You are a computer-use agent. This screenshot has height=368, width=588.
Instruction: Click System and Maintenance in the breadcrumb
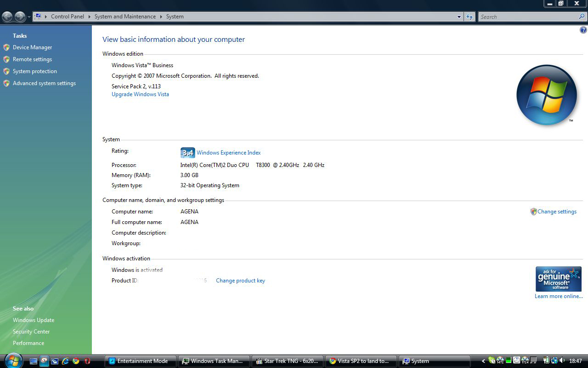(x=125, y=17)
